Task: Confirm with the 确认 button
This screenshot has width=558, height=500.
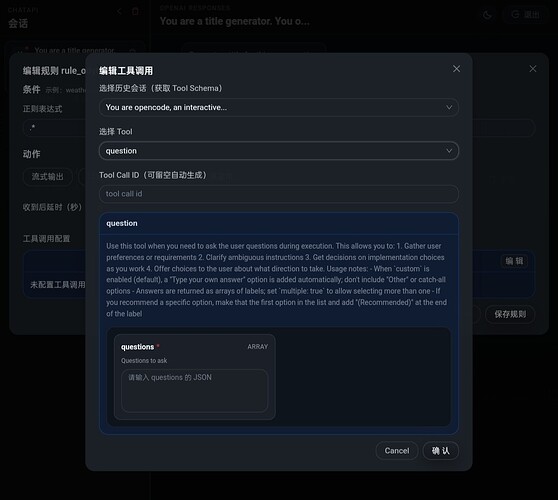Action: [441, 451]
